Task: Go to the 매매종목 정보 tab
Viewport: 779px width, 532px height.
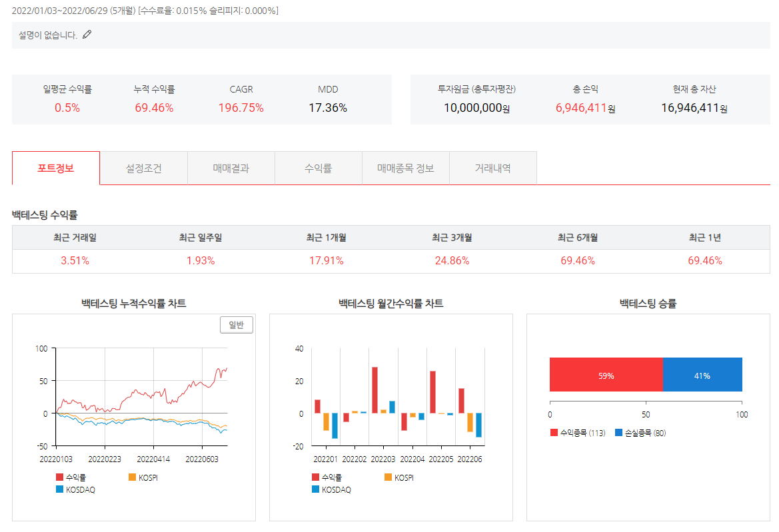Action: pos(406,168)
